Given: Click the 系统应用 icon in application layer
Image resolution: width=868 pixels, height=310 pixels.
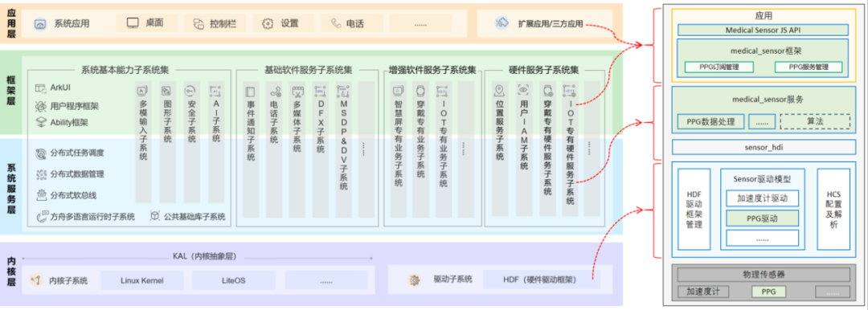Looking at the screenshot, I should (40, 24).
